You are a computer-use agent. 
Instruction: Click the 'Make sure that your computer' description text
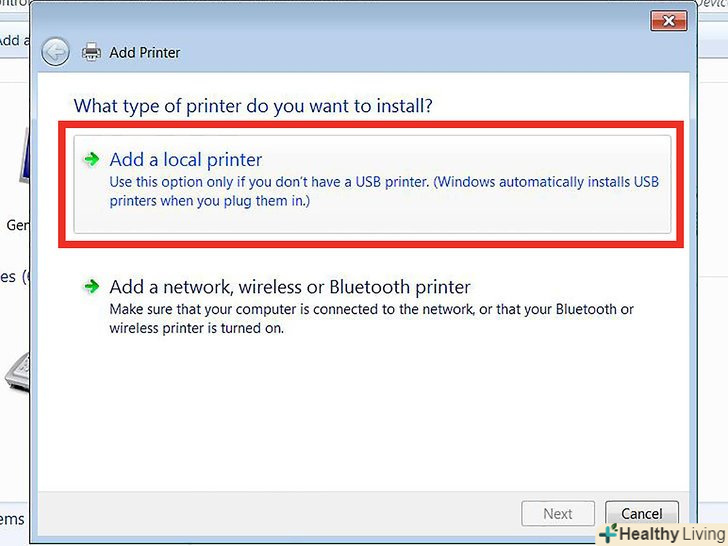point(370,318)
